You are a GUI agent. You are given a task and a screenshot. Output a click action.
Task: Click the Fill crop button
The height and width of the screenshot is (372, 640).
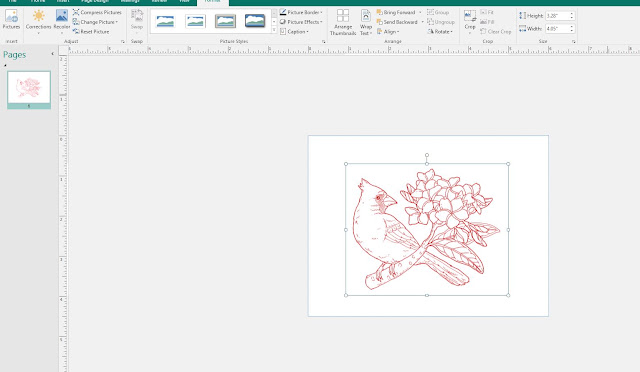click(487, 22)
